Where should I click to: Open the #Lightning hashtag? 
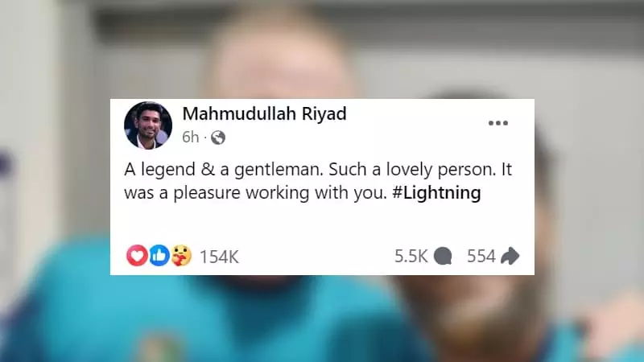pos(436,193)
